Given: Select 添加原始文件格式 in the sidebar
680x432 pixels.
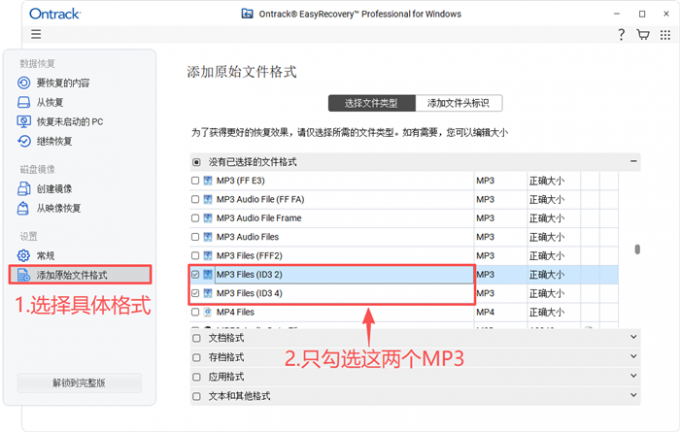Looking at the screenshot, I should (72, 275).
